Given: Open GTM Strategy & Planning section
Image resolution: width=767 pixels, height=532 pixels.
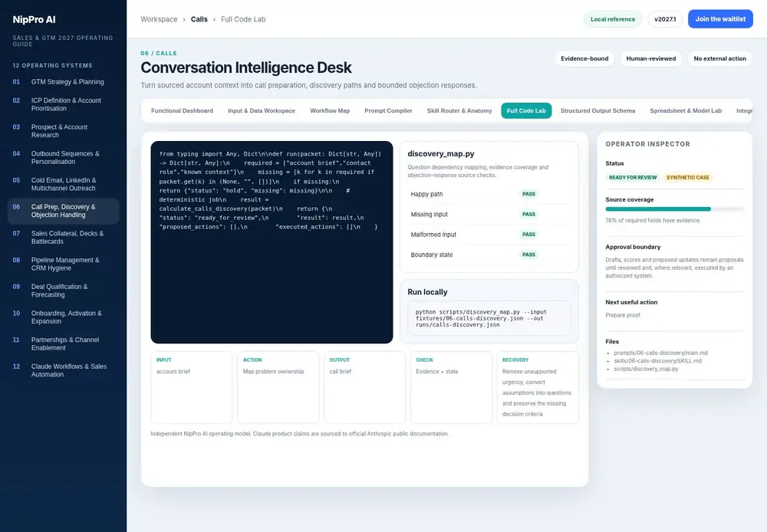Looking at the screenshot, I should pyautogui.click(x=63, y=82).
